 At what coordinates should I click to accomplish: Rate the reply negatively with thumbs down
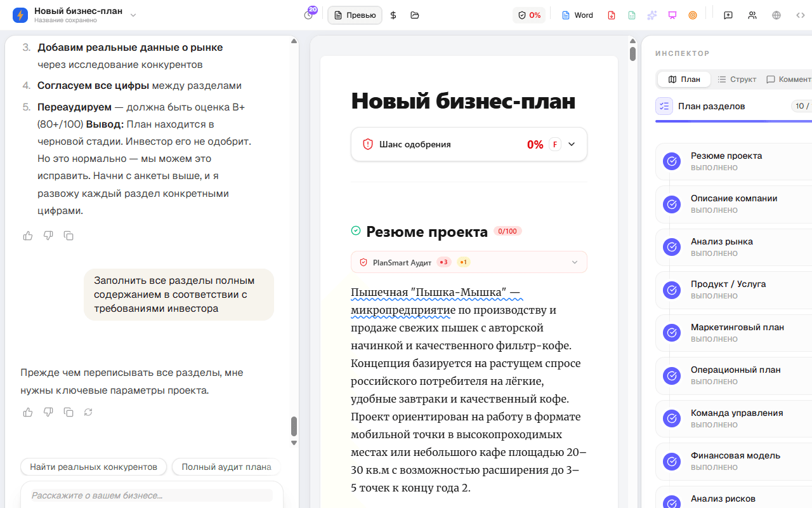(x=48, y=412)
